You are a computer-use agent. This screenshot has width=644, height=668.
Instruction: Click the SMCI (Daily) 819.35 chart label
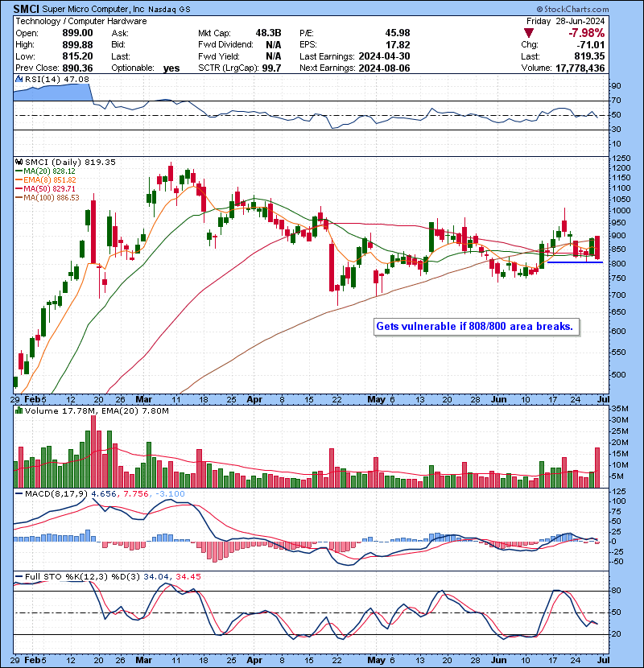[x=70, y=162]
